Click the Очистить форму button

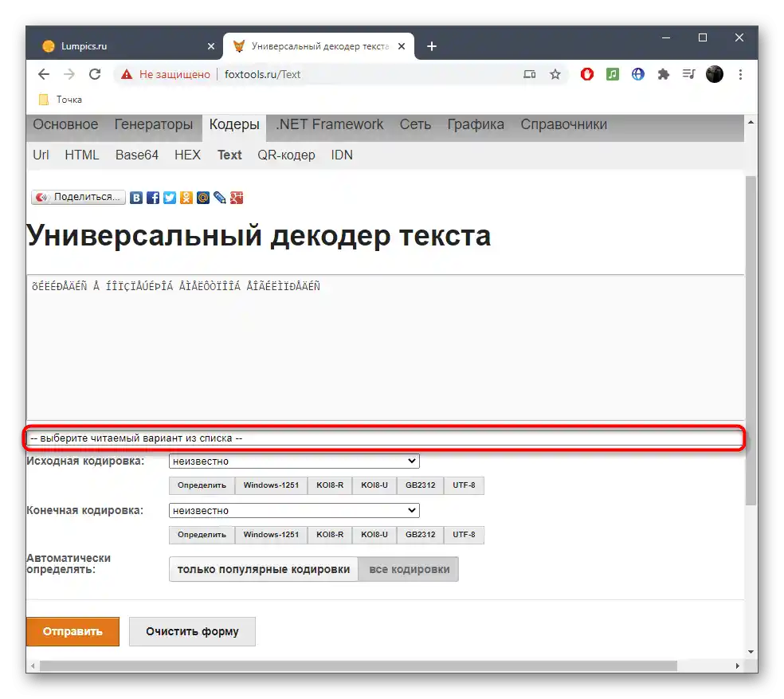193,632
